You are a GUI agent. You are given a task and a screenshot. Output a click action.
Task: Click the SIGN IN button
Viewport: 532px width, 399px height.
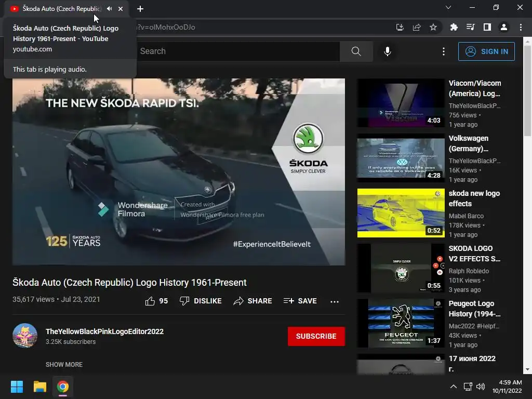(486, 51)
